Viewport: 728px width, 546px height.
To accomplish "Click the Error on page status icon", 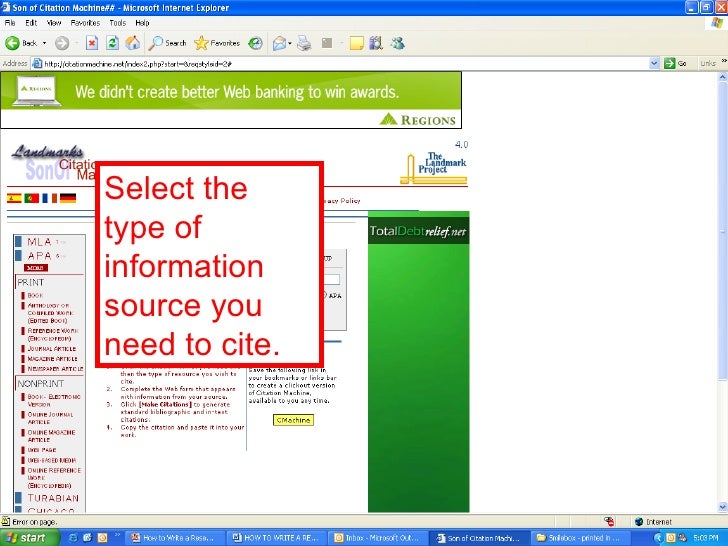I will point(6,521).
